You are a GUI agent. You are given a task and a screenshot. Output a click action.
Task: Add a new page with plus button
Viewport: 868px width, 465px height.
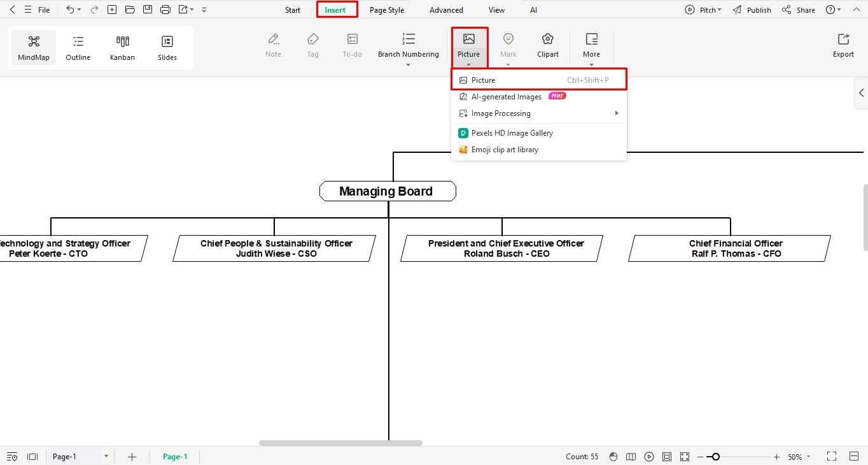(x=132, y=457)
